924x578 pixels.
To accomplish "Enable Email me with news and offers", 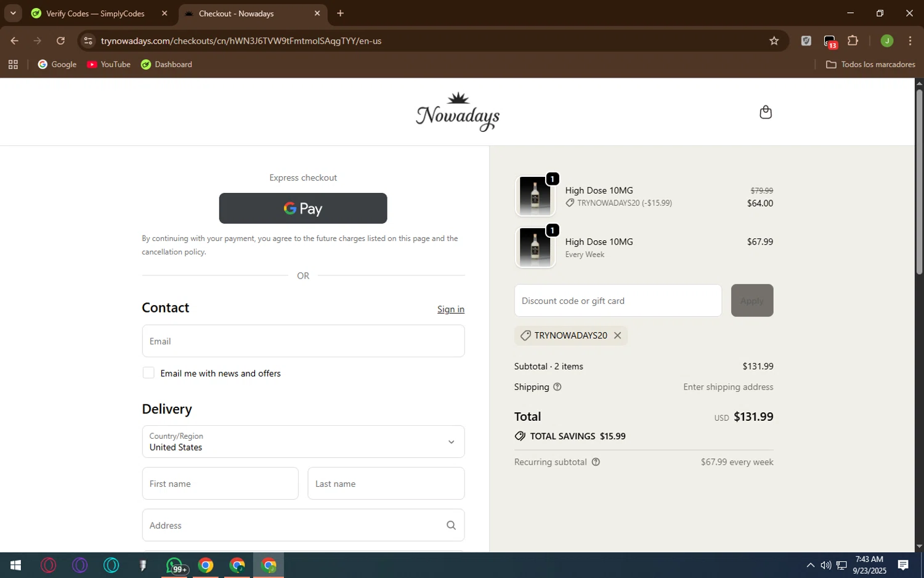I will 148,373.
